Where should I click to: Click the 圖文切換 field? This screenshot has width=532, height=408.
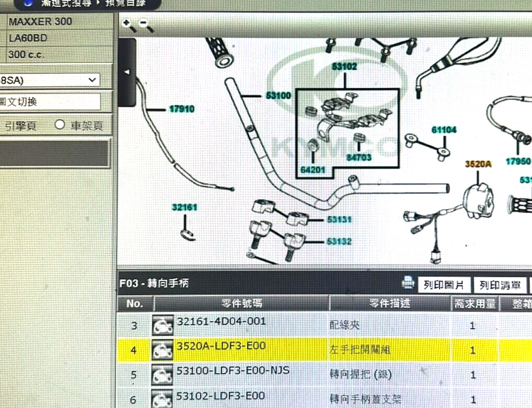coord(50,102)
